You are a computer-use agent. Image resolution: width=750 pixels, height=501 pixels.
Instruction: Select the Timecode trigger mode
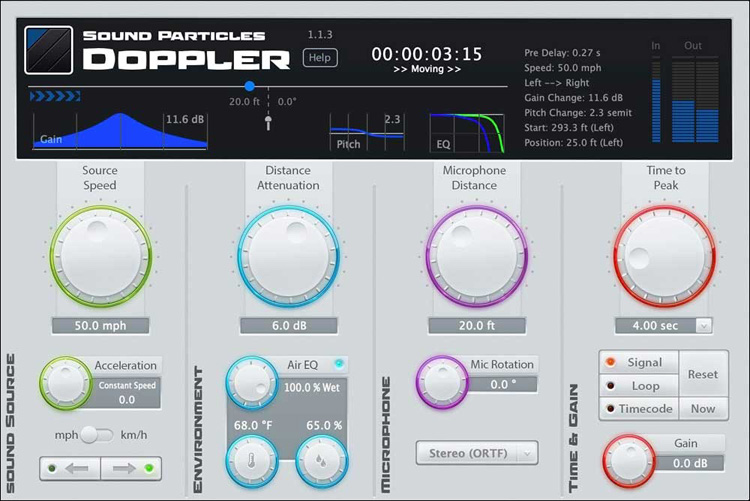pyautogui.click(x=639, y=409)
